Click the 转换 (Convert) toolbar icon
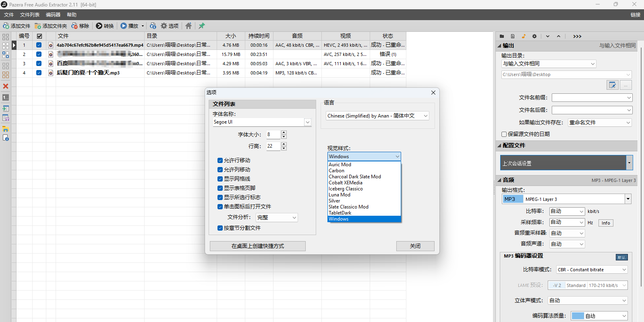The image size is (644, 322). pyautogui.click(x=99, y=26)
